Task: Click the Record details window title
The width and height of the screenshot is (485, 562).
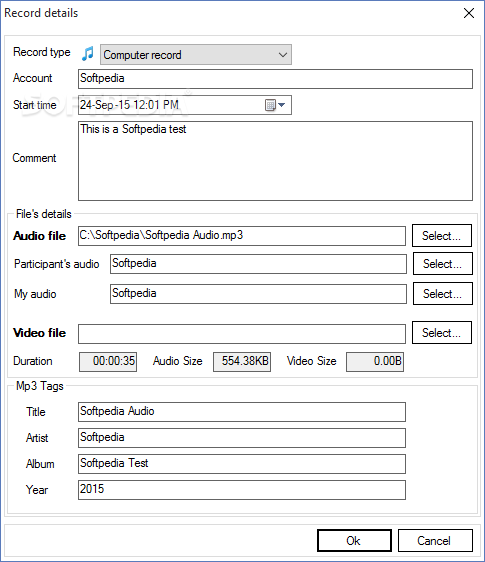Action: [41, 13]
